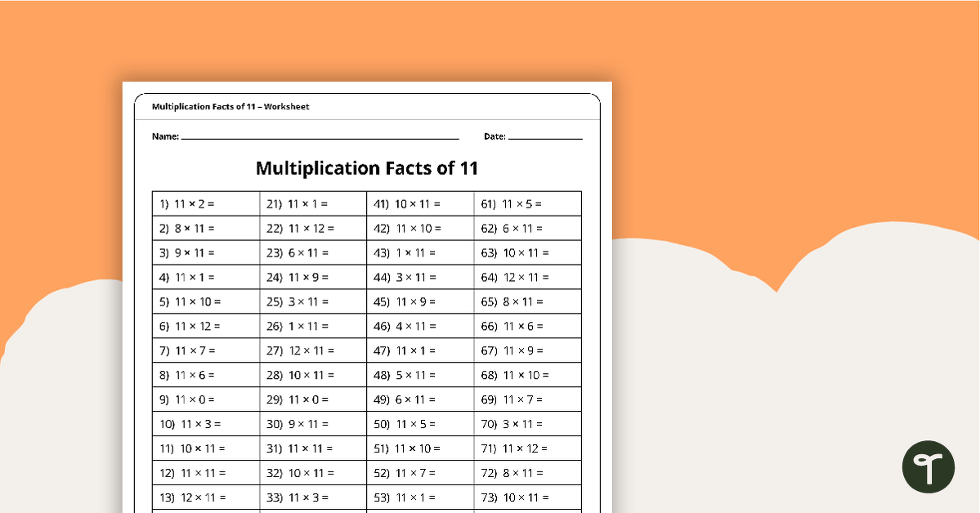Select cell '6) 11 × 12 ='

pos(206,326)
